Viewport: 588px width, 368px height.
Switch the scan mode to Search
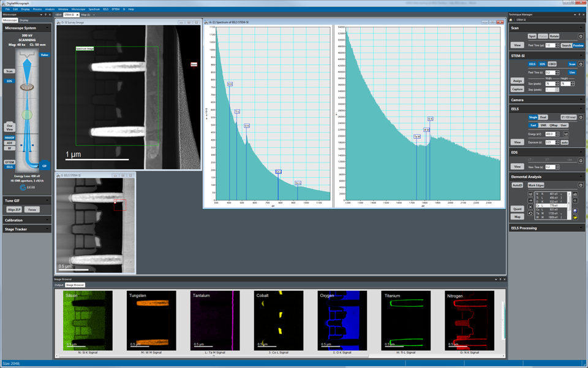566,44
